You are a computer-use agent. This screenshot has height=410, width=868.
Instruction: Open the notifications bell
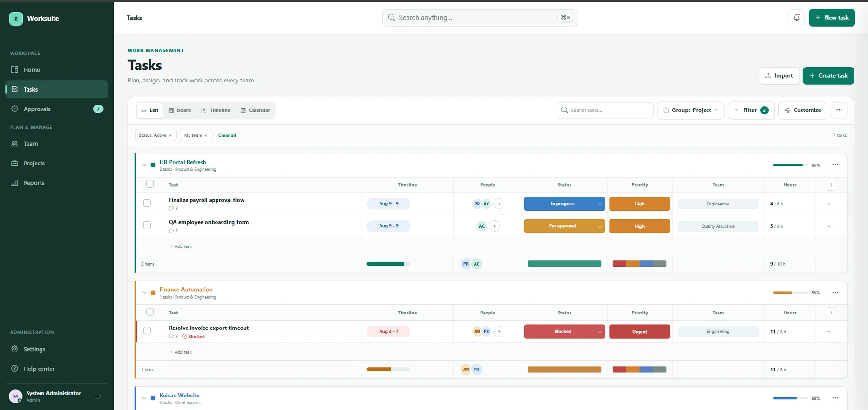[796, 17]
